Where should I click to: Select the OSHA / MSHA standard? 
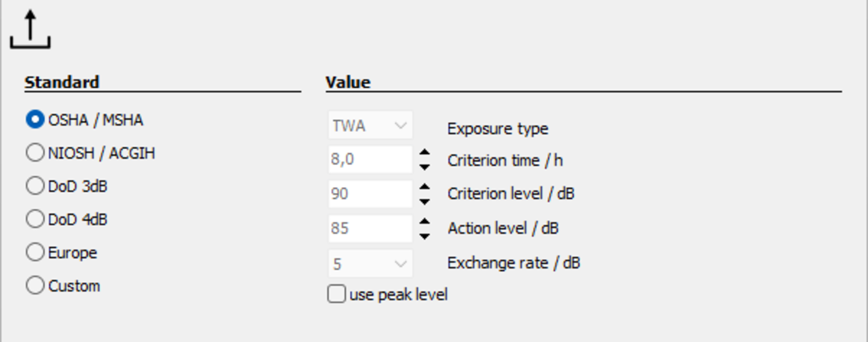85,120
